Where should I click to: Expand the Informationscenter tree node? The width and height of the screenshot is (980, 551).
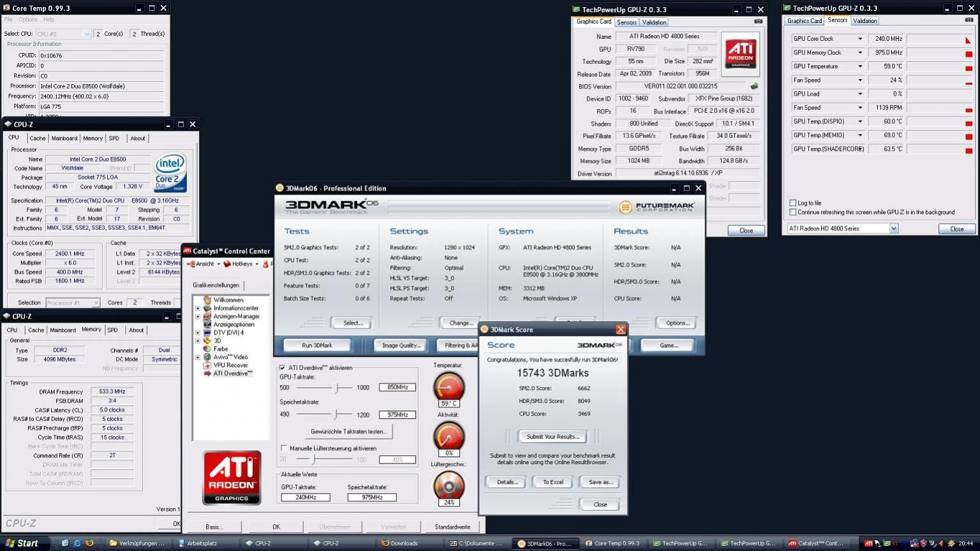coord(198,308)
